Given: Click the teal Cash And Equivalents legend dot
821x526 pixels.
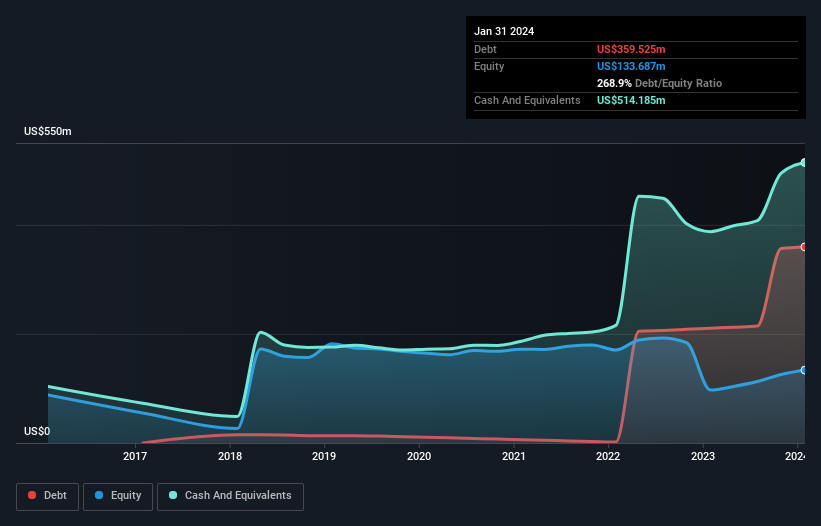Looking at the screenshot, I should 173,495.
